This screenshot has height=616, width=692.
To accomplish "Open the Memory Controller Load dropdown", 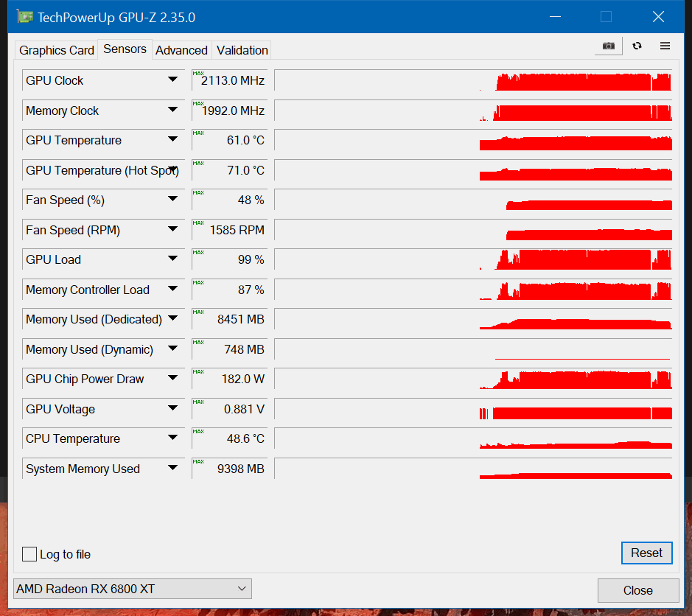I will pyautogui.click(x=172, y=289).
